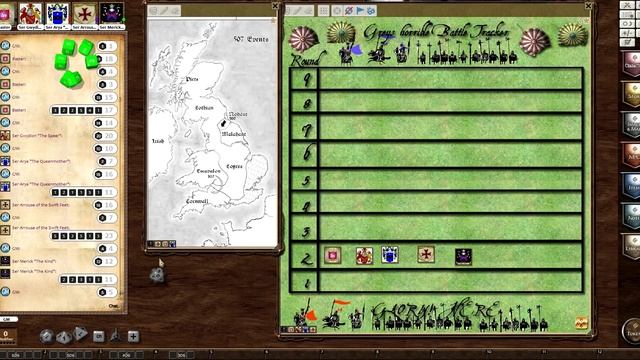Click the Malahaut label on the map
The image size is (640, 360).
point(234,134)
